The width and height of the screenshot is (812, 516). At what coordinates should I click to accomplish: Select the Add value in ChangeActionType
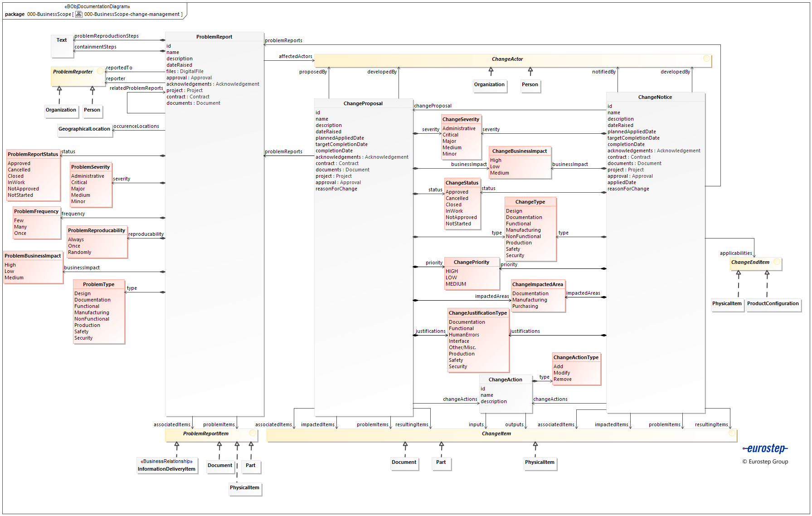558,366
